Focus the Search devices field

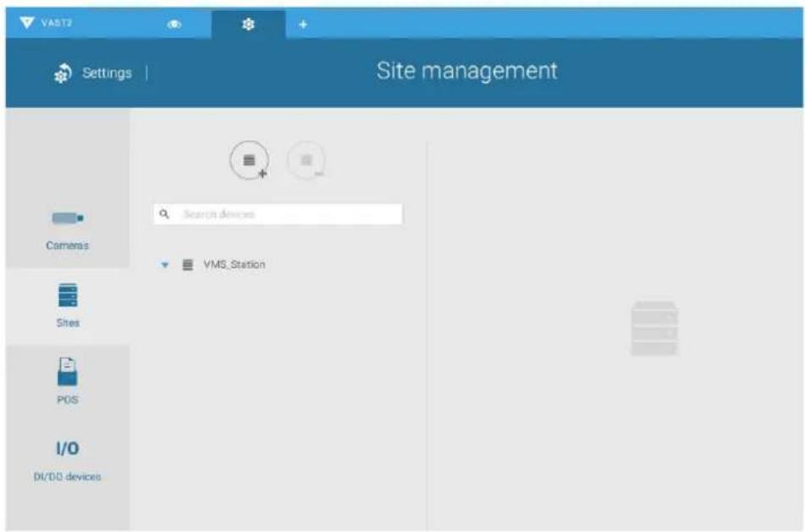coord(278,214)
